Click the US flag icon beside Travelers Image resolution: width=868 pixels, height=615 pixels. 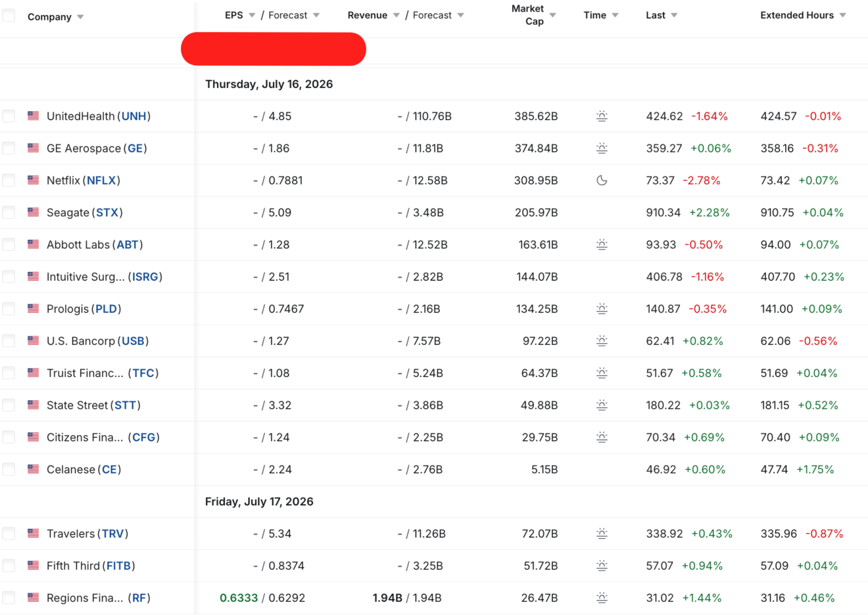(33, 534)
